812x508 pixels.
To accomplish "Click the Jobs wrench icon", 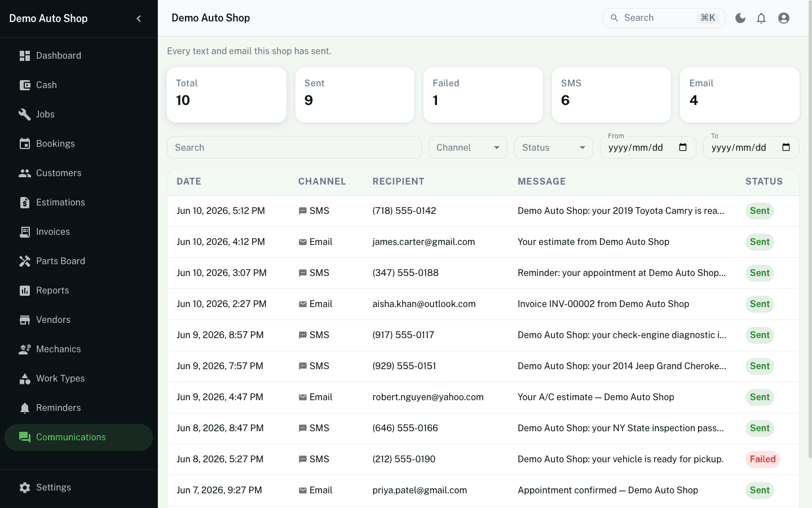I will click(x=25, y=114).
